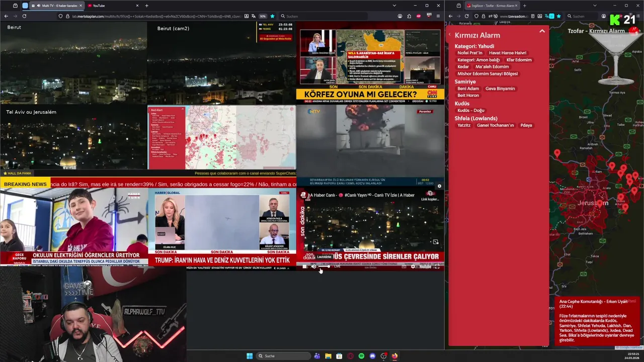644x362 pixels.
Task: Open the Windows Start menu
Action: [x=250, y=356]
